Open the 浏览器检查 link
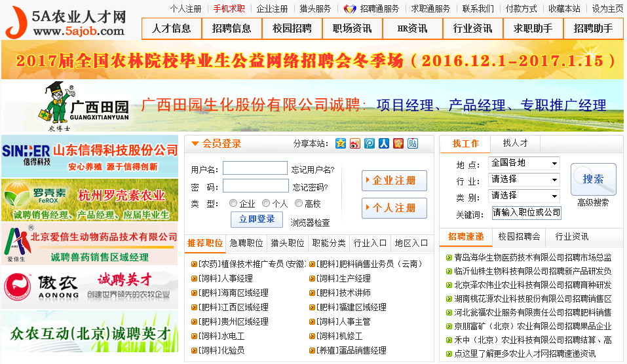Screen dimensions: 627x364 tap(311, 223)
